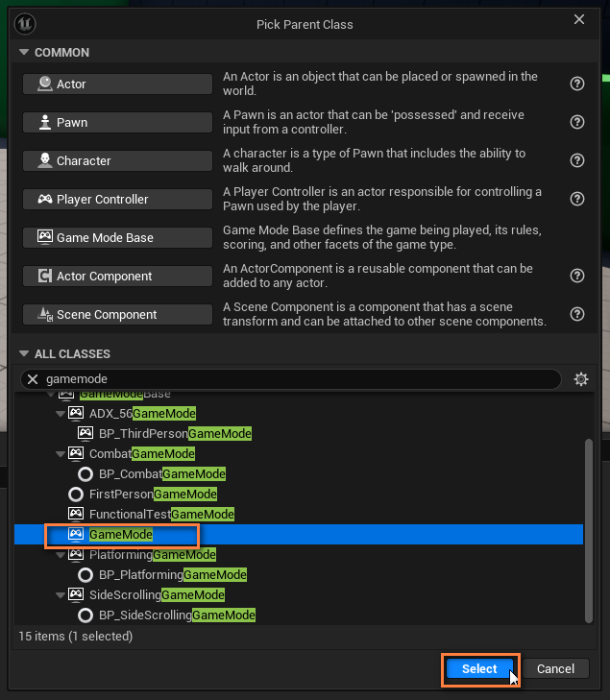Screen dimensions: 610x700
Task: Click the BP_SideScrollingGameMode circle icon
Action: pyautogui.click(x=85, y=616)
